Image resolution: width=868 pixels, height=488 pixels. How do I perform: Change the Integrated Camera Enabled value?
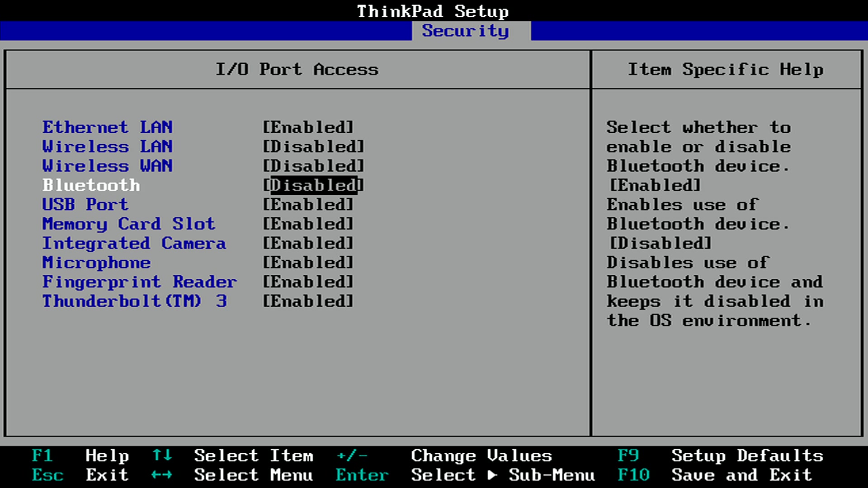coord(308,244)
